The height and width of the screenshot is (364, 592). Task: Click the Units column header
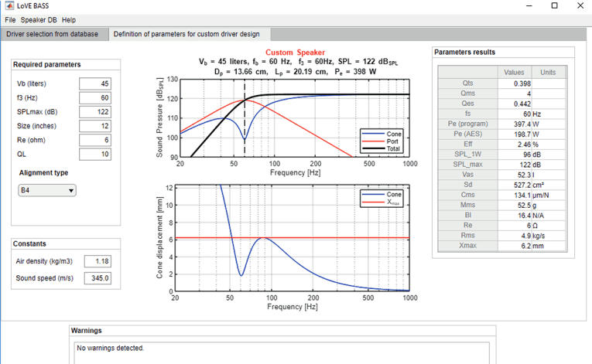click(548, 72)
